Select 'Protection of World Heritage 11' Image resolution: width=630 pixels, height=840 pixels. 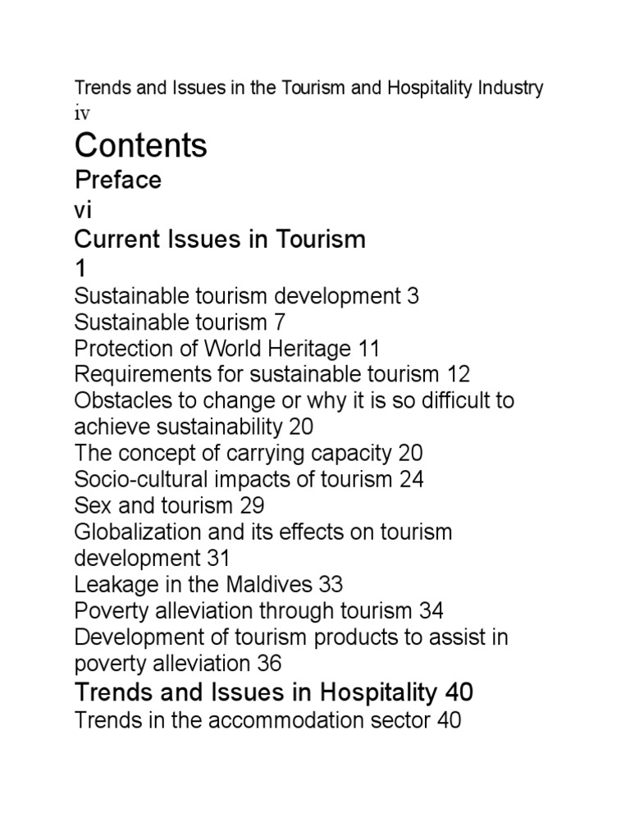tap(227, 349)
